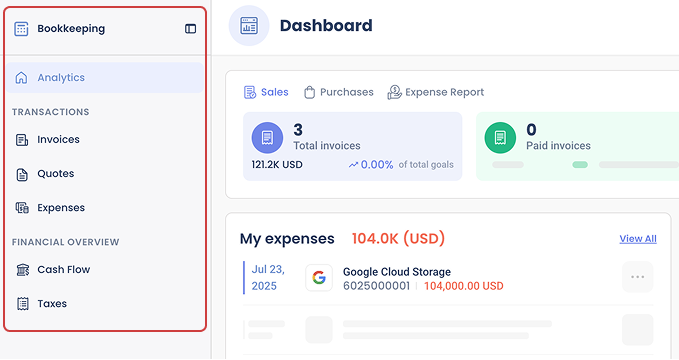The image size is (679, 360).
Task: Click the Expense Report hand-coin icon
Action: pyautogui.click(x=394, y=92)
